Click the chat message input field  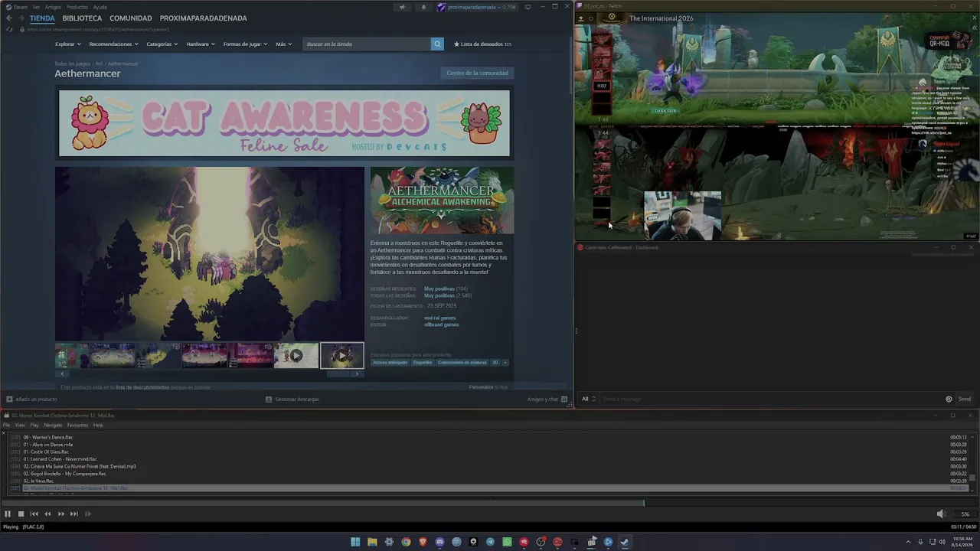click(772, 399)
